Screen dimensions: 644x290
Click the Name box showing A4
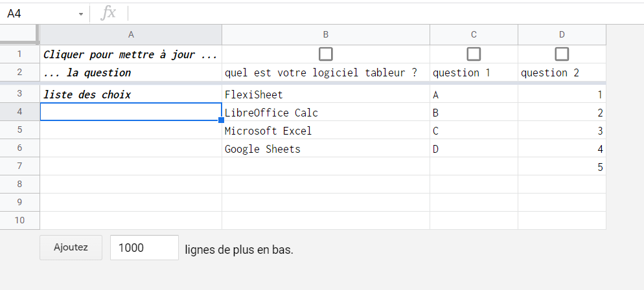click(x=39, y=14)
